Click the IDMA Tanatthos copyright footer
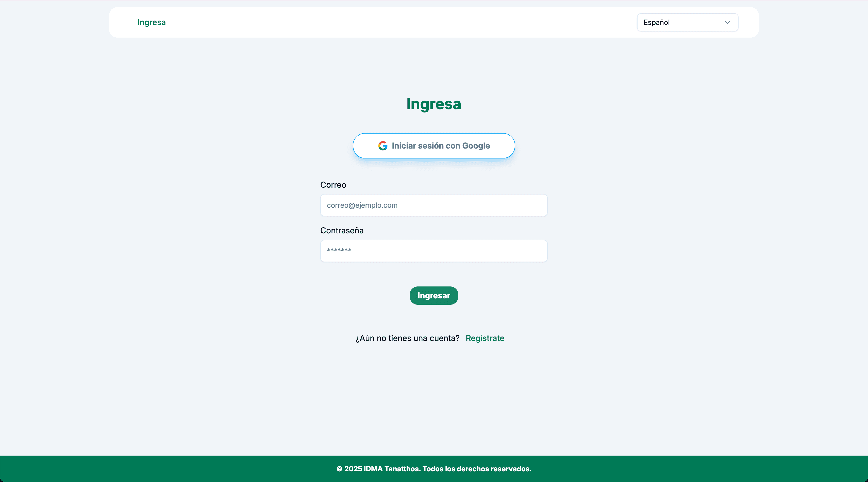 tap(434, 469)
